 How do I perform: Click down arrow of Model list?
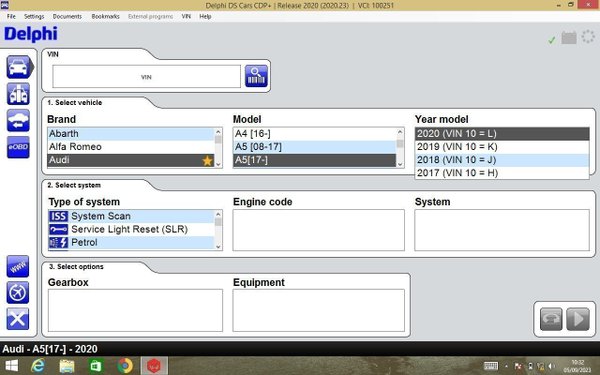[x=400, y=164]
